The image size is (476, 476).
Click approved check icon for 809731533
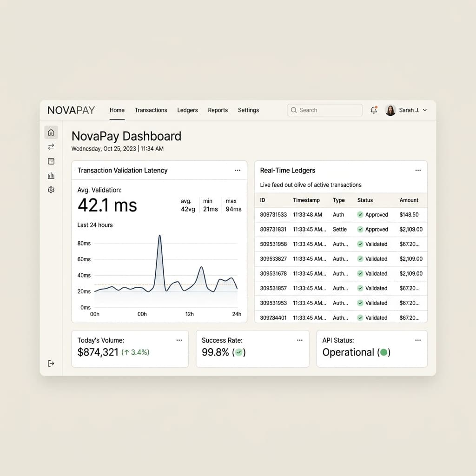click(x=360, y=215)
